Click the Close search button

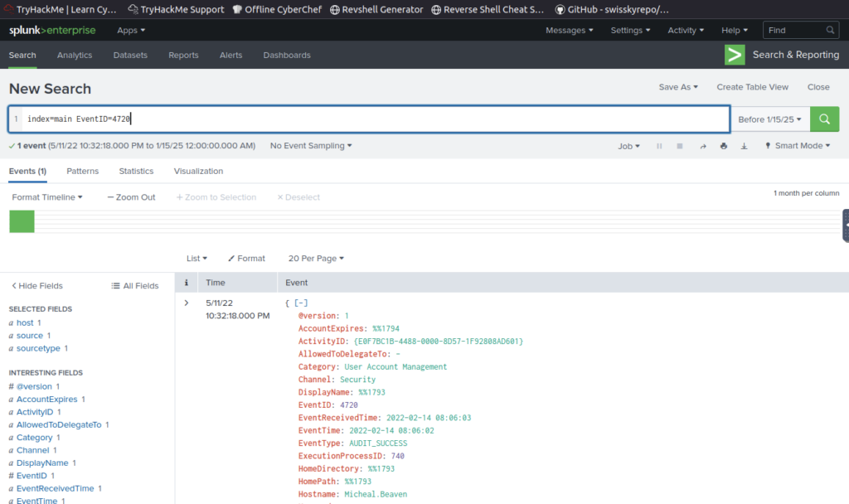(818, 87)
